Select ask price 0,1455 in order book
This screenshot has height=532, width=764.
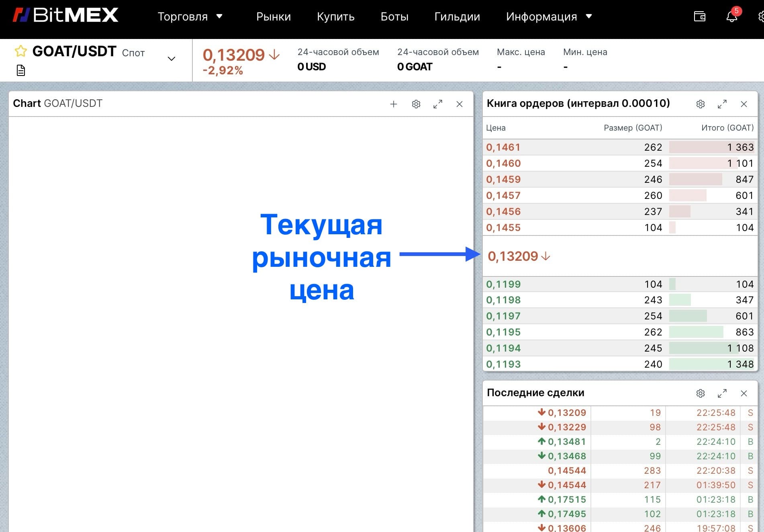[x=503, y=228]
